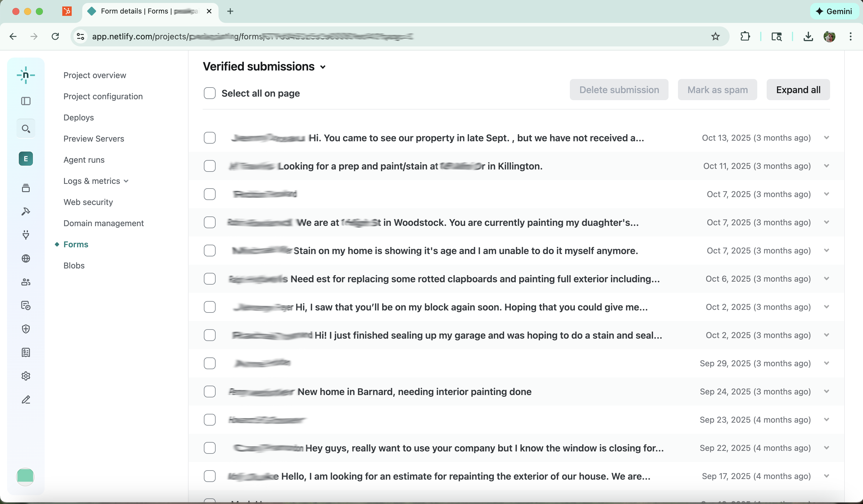Click the Netlify logo
Image resolution: width=863 pixels, height=504 pixels.
pos(26,75)
